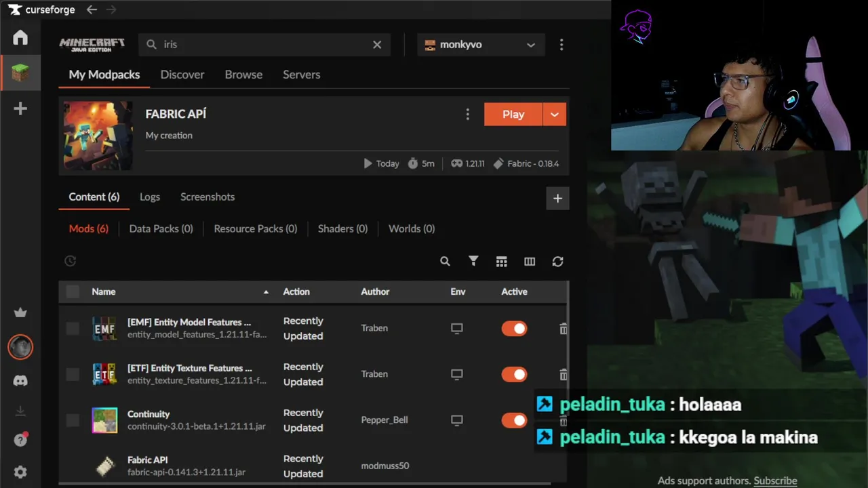The height and width of the screenshot is (488, 868).
Task: Open the monkyvo account dropdown
Action: click(x=480, y=45)
